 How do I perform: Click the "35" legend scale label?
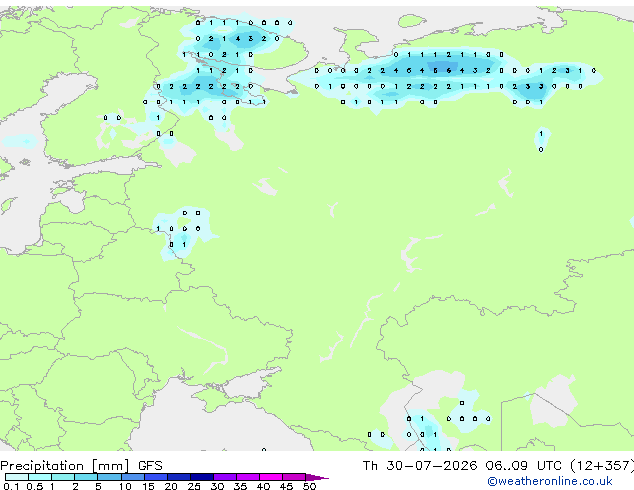(240, 486)
